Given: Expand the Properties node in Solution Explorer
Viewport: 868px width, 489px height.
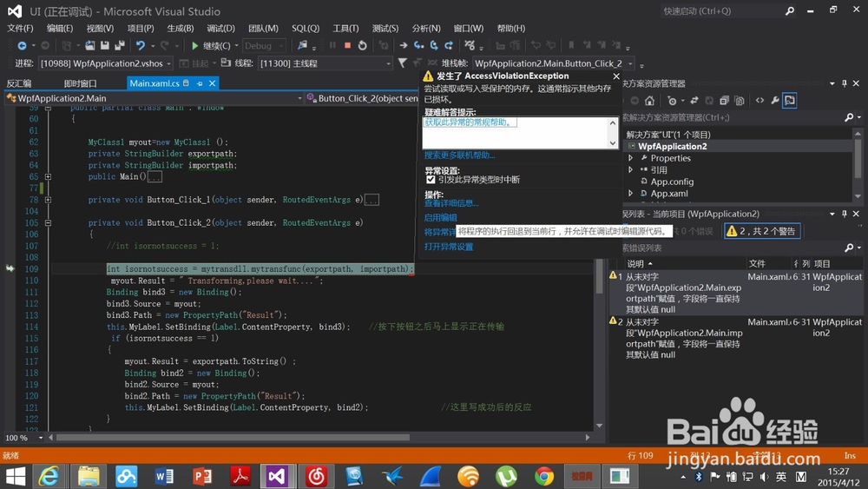Looking at the screenshot, I should 630,158.
